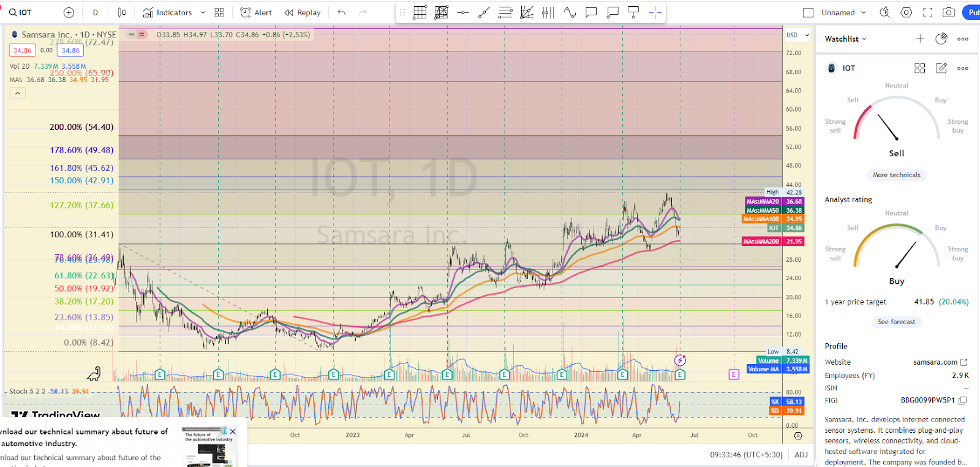Undo the last chart action
The width and height of the screenshot is (980, 467).
(342, 12)
